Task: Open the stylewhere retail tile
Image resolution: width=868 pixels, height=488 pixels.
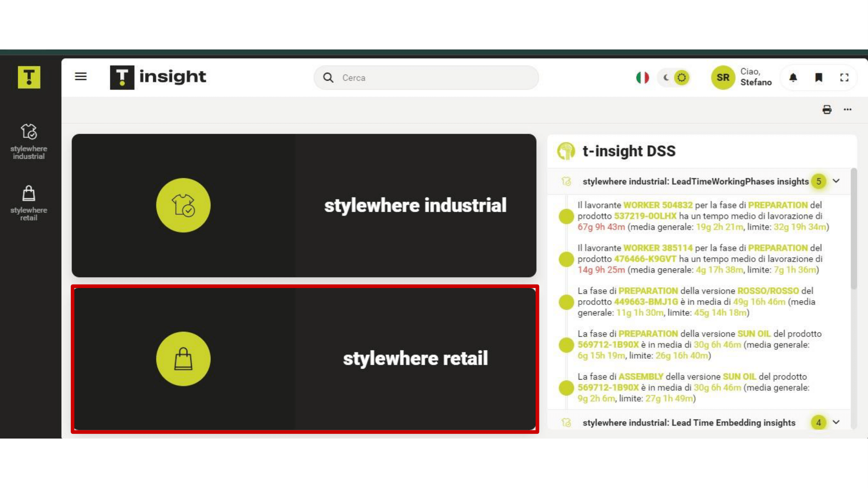Action: pyautogui.click(x=304, y=359)
